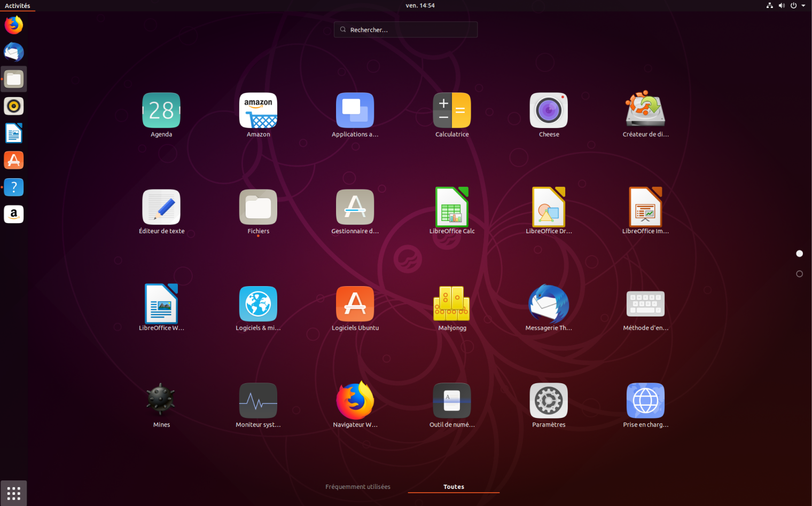Select the Toutes tab
Image resolution: width=812 pixels, height=506 pixels.
click(x=454, y=487)
